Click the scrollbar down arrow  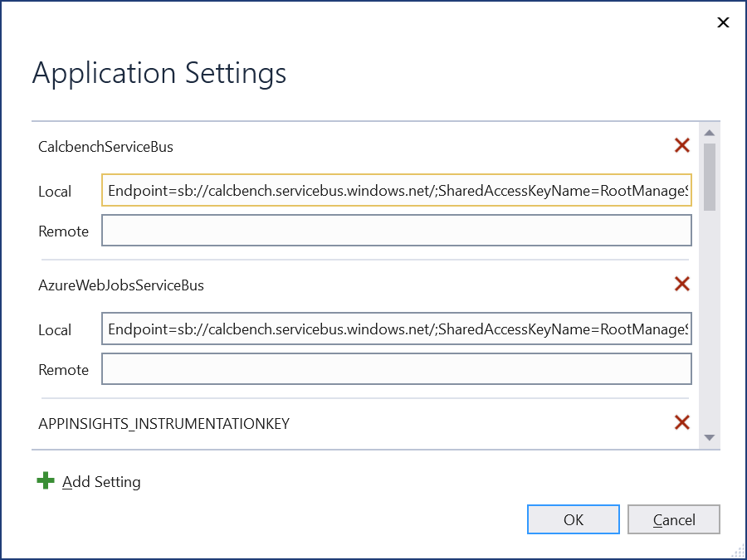click(x=710, y=439)
